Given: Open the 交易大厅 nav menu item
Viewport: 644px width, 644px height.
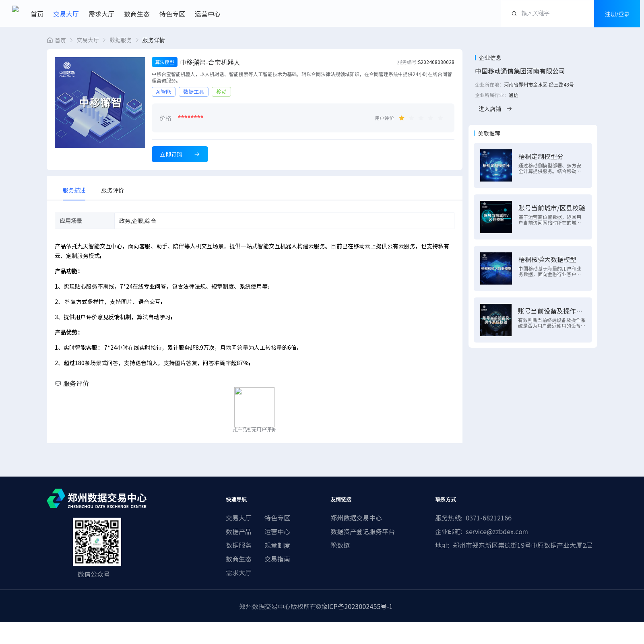Looking at the screenshot, I should coord(66,14).
